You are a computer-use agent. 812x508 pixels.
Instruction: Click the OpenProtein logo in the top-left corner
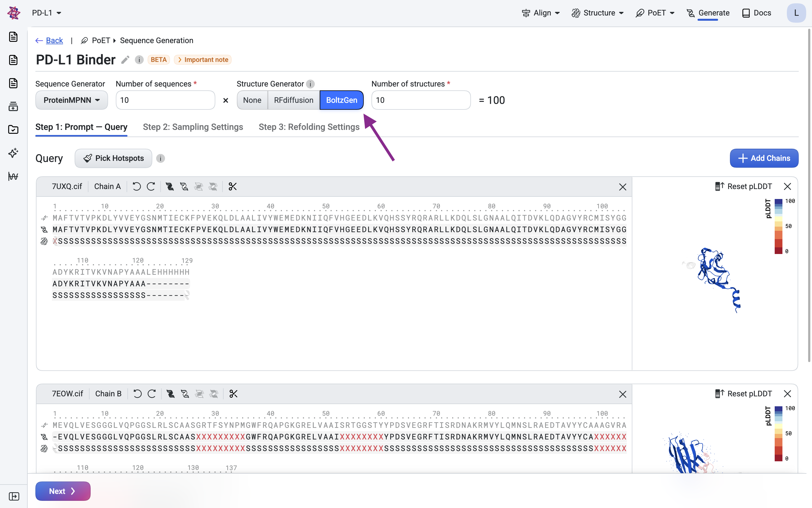coord(14,13)
